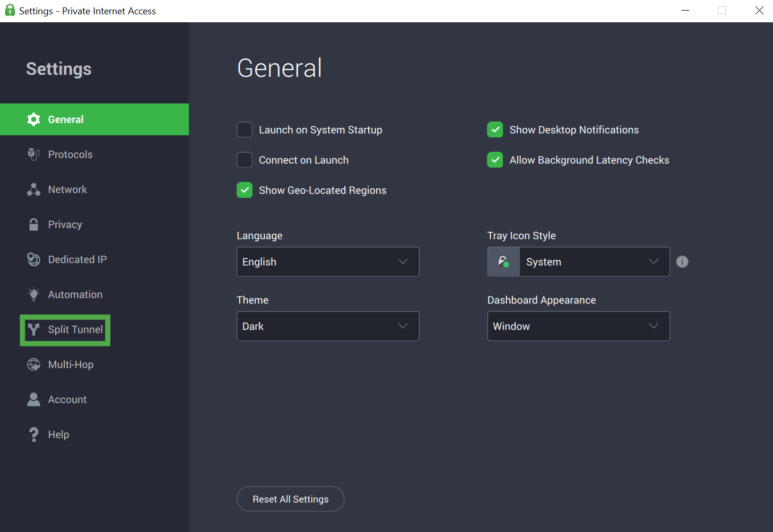The height and width of the screenshot is (532, 773).
Task: Open the Theme dropdown showing Dark
Action: coord(328,326)
